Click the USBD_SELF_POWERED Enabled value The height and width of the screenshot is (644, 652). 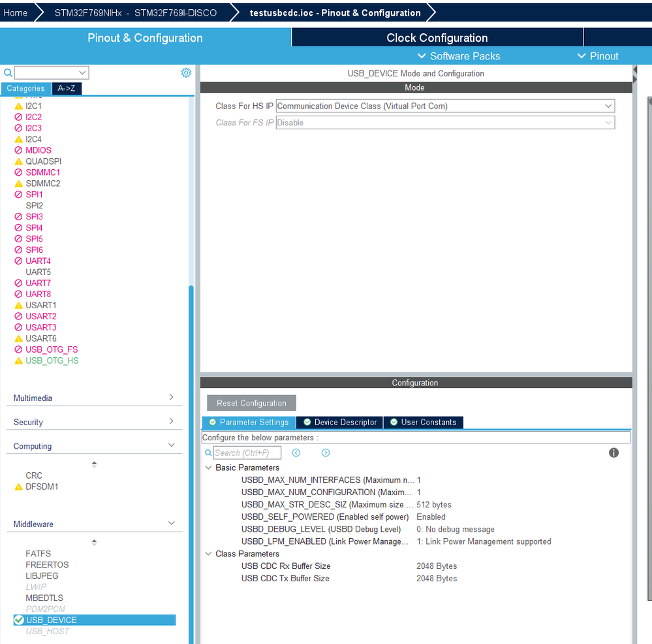click(x=431, y=517)
